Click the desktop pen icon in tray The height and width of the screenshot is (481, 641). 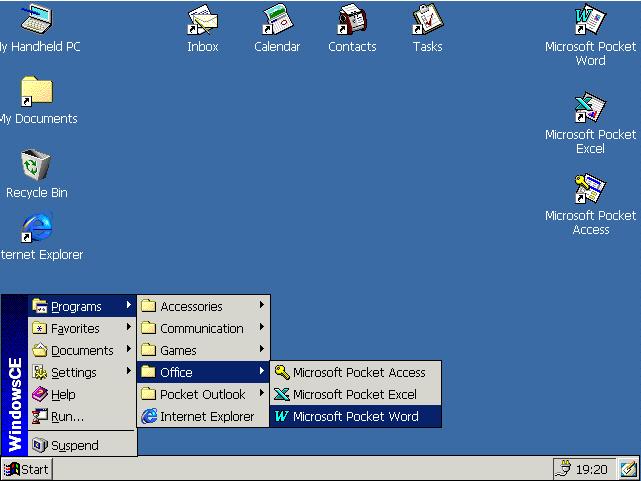[x=629, y=469]
